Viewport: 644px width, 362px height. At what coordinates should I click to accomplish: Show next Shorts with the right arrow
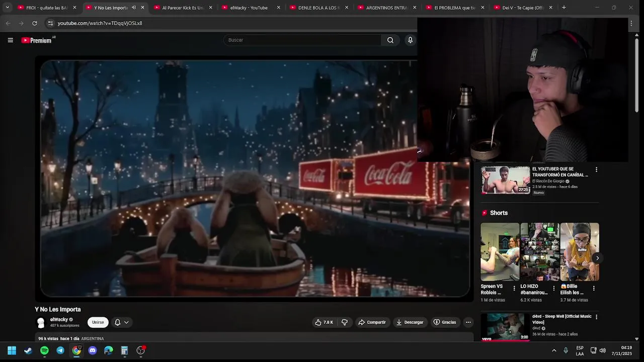point(597,258)
